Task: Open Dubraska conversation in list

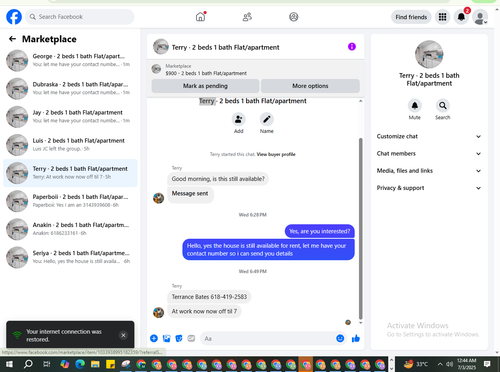Action: (x=70, y=89)
